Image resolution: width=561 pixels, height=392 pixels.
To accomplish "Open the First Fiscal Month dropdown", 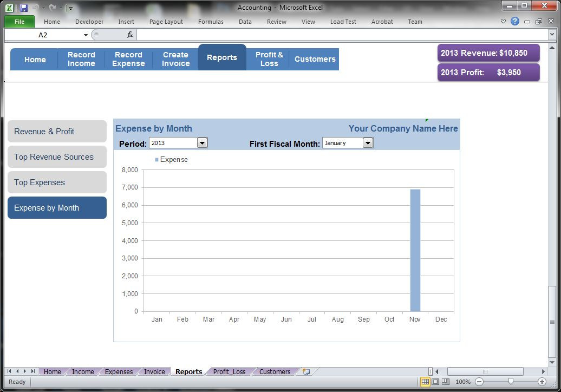I will [368, 143].
